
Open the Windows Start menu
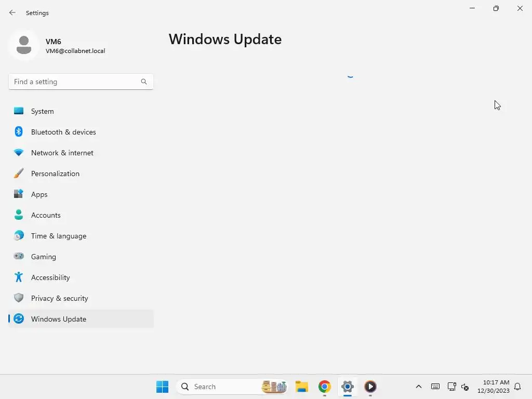(x=162, y=387)
